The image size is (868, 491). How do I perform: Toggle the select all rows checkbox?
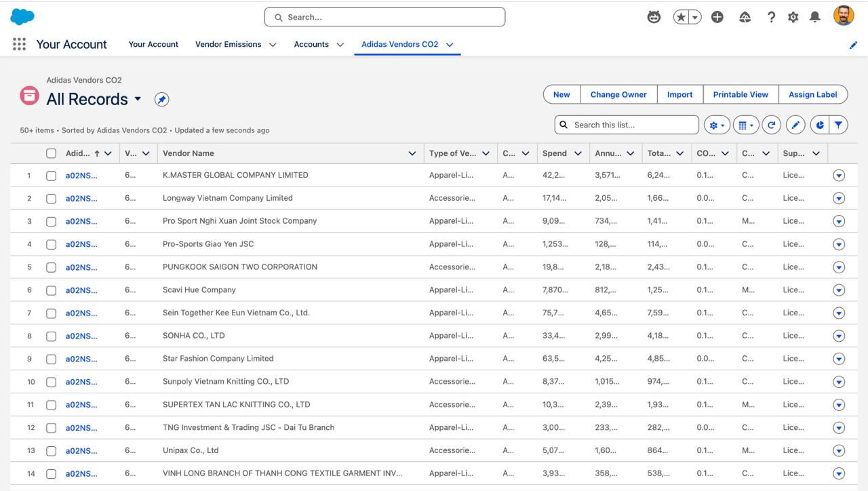click(51, 153)
